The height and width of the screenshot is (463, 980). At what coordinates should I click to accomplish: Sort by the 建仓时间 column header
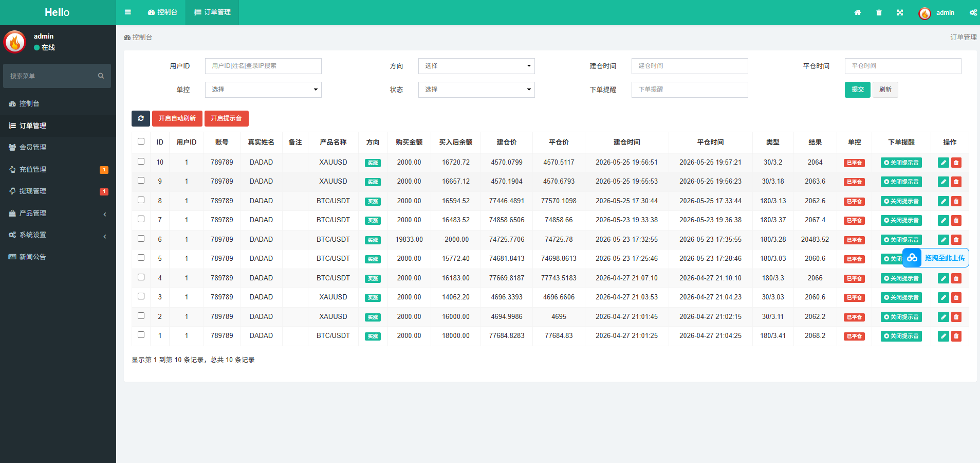pyautogui.click(x=626, y=142)
